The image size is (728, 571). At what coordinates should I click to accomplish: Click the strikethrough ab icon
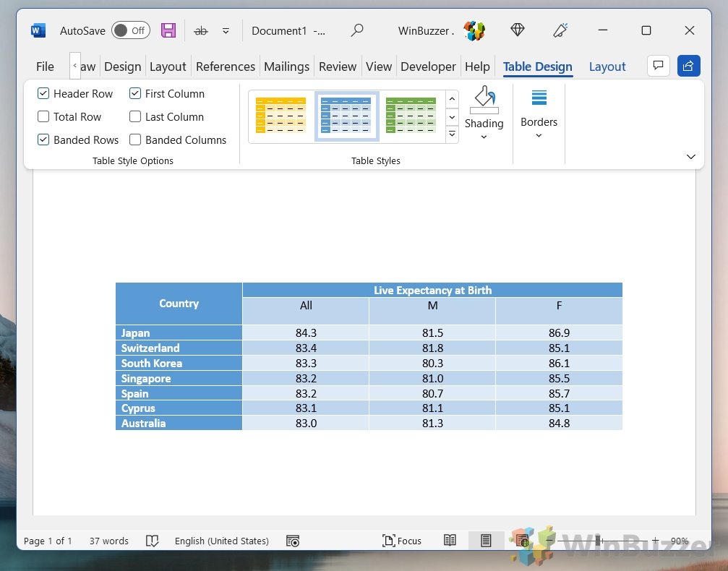(x=201, y=30)
